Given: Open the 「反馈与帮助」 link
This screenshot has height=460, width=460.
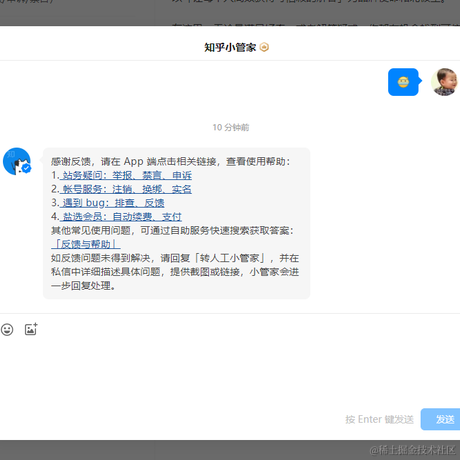Looking at the screenshot, I should pyautogui.click(x=86, y=244).
